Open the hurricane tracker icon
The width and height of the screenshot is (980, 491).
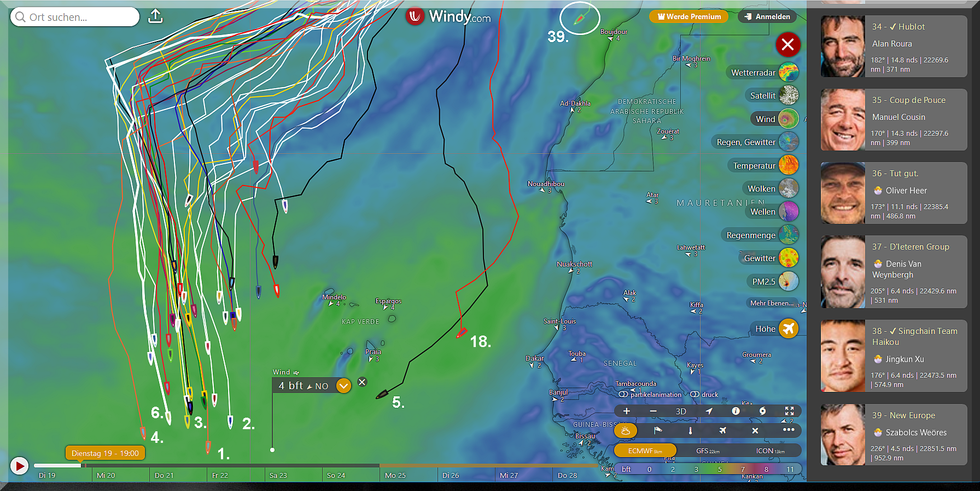(762, 411)
